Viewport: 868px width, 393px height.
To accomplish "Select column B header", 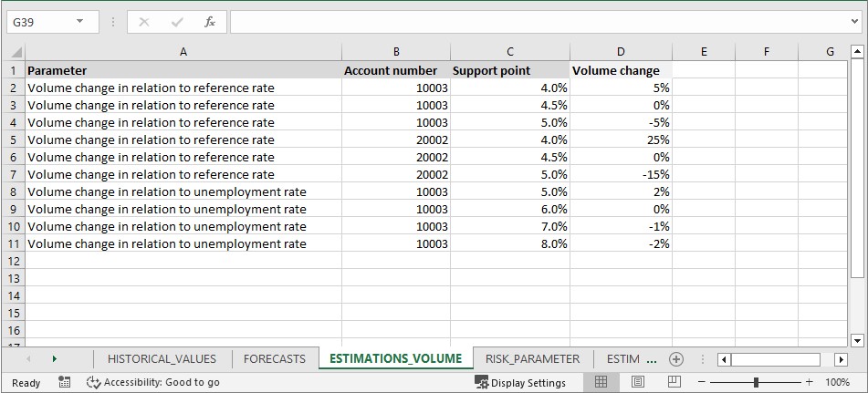I will tap(396, 52).
